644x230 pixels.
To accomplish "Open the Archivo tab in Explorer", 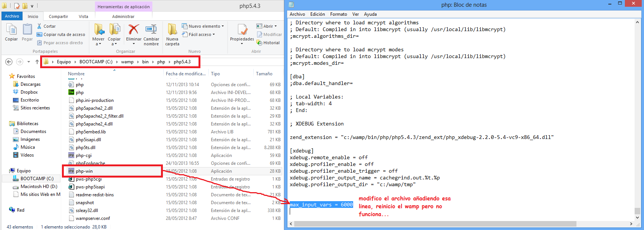I will pyautogui.click(x=12, y=16).
